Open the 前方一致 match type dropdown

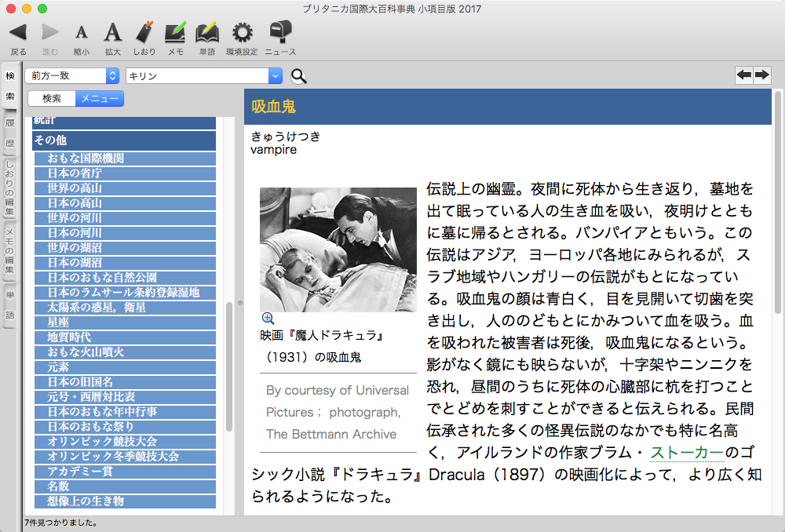(71, 76)
